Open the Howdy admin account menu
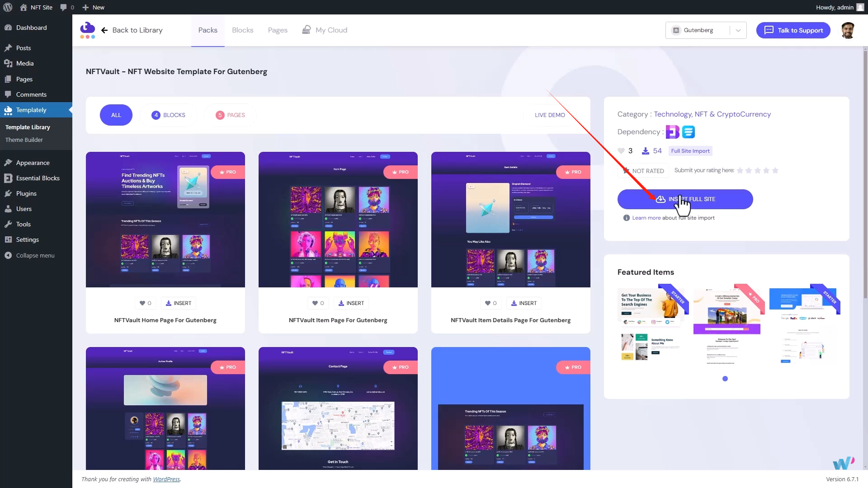The image size is (868, 488). point(840,7)
